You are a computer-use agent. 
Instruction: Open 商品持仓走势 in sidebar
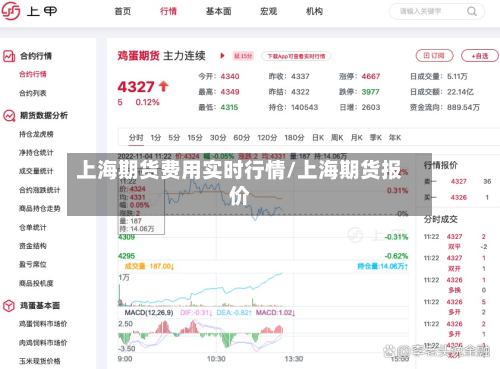click(40, 208)
